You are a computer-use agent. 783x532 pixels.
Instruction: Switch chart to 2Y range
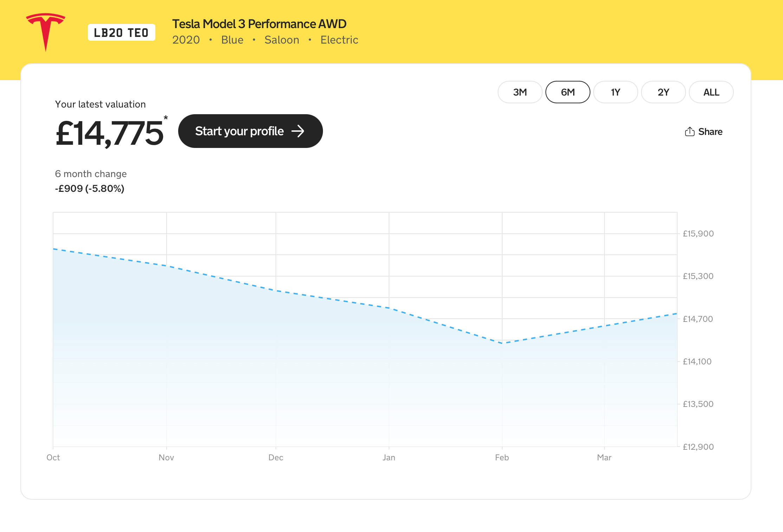point(663,92)
